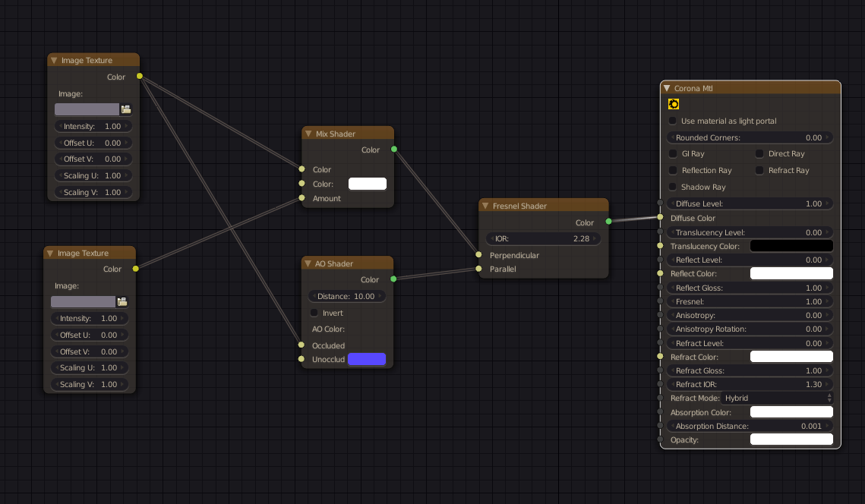Click the Refract Level field
This screenshot has width=865, height=504.
coord(750,343)
